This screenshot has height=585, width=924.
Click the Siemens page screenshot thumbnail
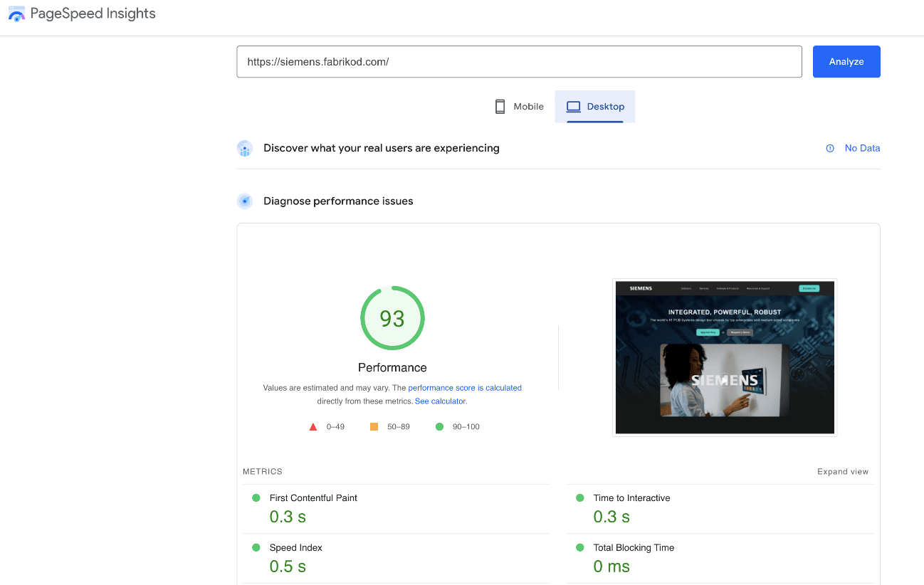725,357
